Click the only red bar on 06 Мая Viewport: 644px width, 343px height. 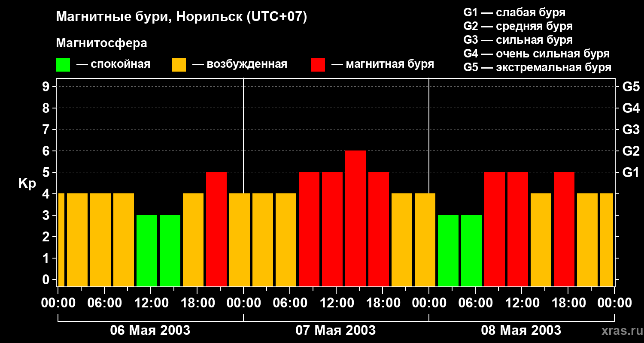pos(216,229)
